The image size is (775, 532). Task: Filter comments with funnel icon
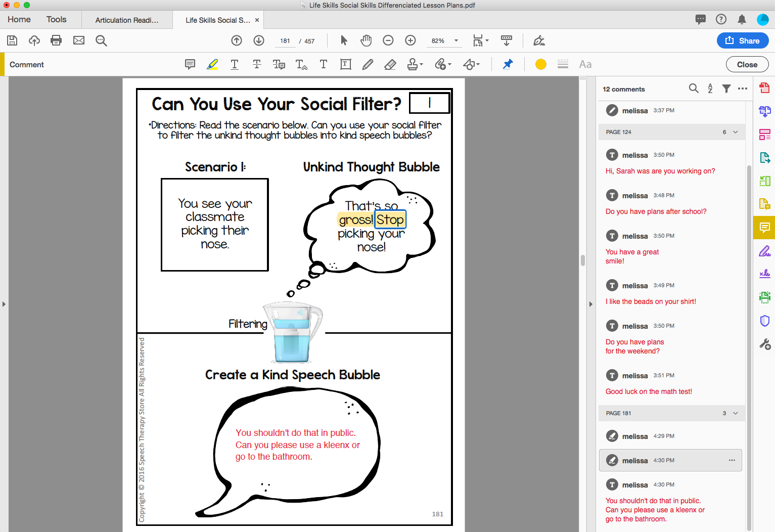pyautogui.click(x=726, y=88)
